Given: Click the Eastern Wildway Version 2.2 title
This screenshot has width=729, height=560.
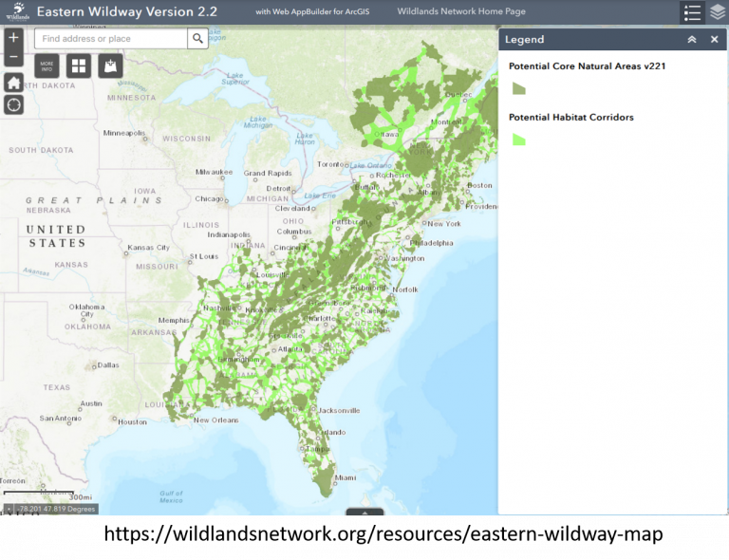Looking at the screenshot, I should pos(127,11).
